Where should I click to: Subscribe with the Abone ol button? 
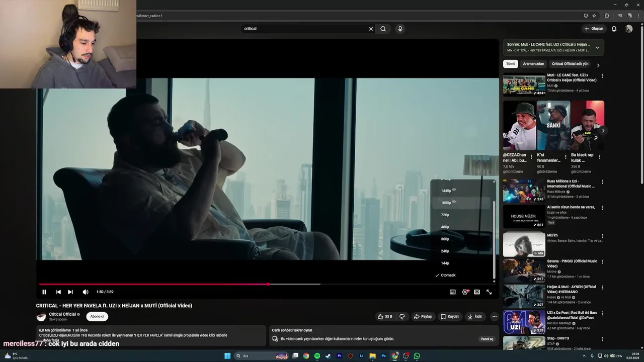pos(97,316)
